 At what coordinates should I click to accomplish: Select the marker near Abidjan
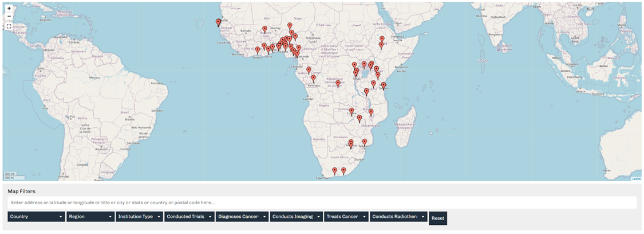click(258, 50)
